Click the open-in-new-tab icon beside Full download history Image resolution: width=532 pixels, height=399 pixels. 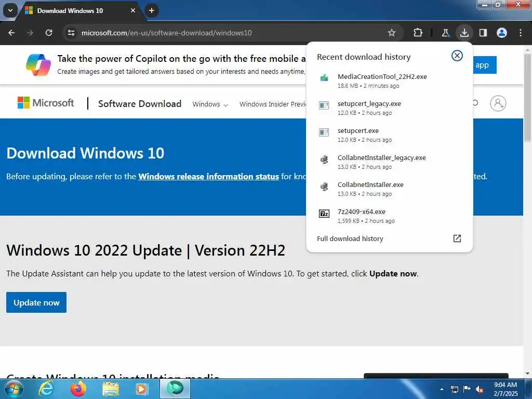[x=457, y=238]
